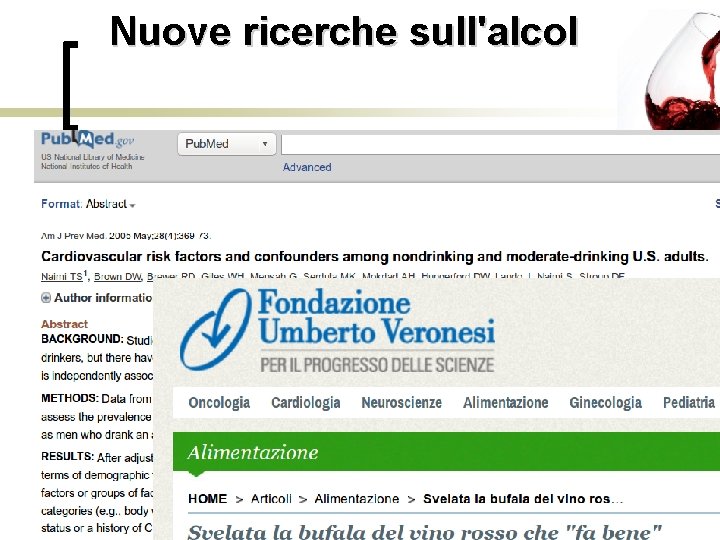Viewport: 720px width, 540px height.
Task: Open the Pediatria menu item
Action: tap(689, 403)
